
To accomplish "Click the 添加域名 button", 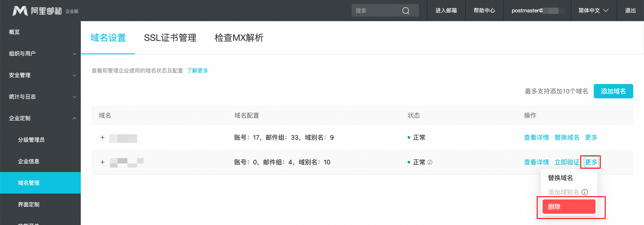I will [x=613, y=91].
